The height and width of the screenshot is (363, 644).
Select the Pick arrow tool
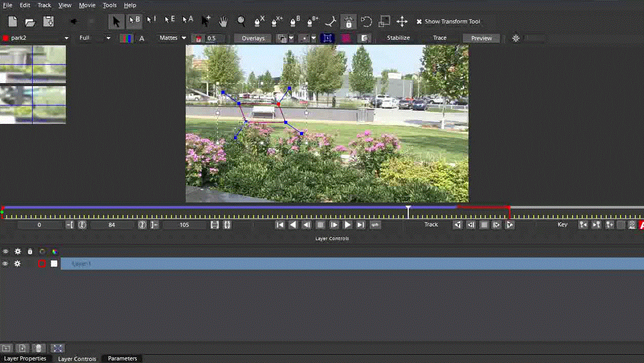(x=116, y=21)
